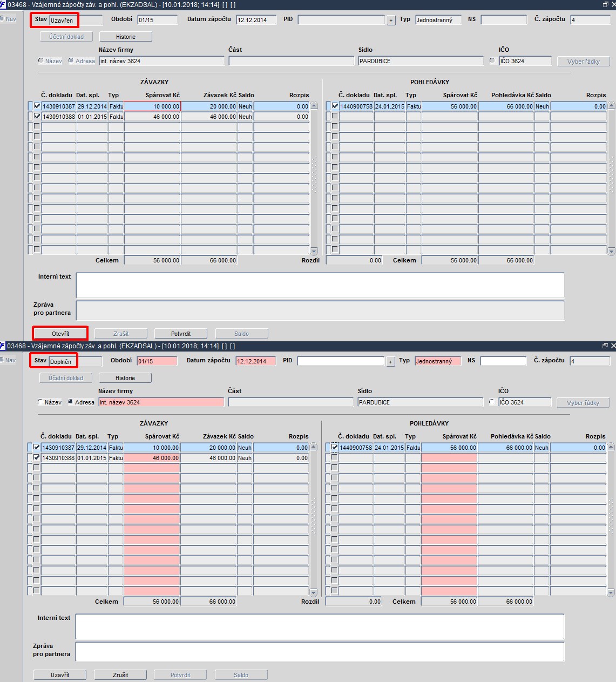Click scroll-up arrow of Pohledávky table, Uzavřen form
Image resolution: width=616 pixels, height=682 pixels.
coord(612,106)
